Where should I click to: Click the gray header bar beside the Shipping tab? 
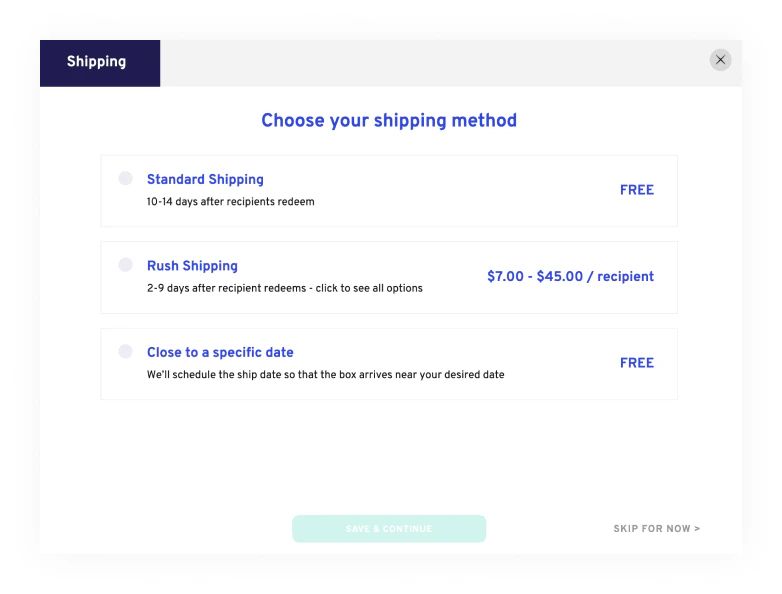coord(434,63)
